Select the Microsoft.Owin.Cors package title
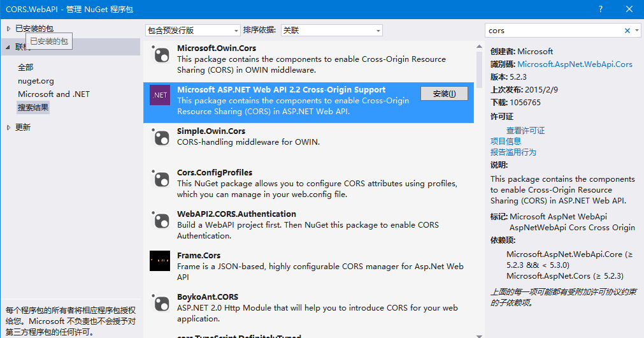644x338 pixels. point(217,48)
